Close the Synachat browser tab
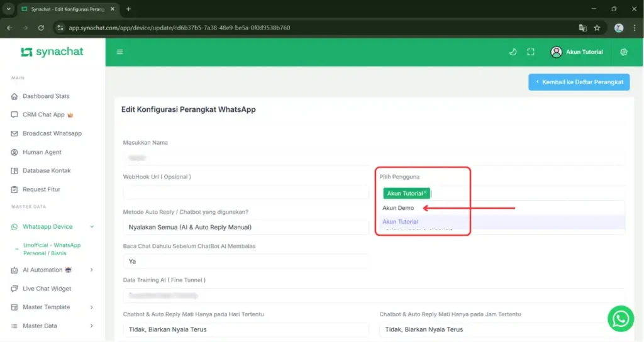This screenshot has height=342, width=644. click(113, 9)
